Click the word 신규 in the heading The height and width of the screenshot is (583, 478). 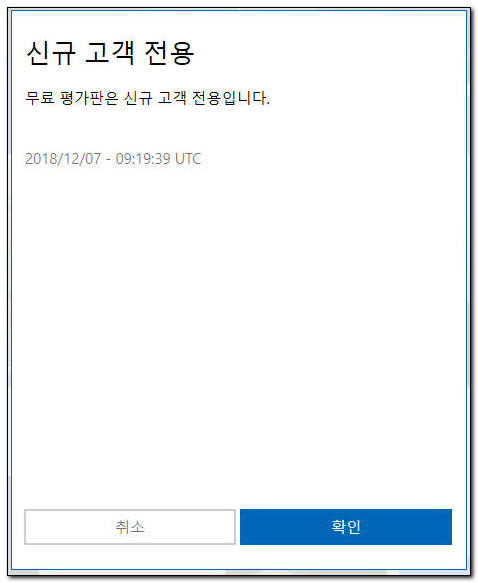click(x=51, y=53)
